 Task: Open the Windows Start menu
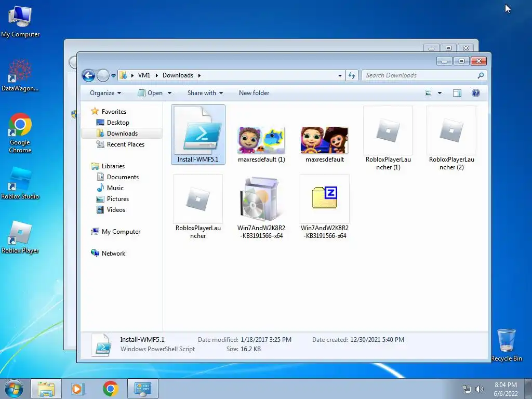tap(14, 389)
